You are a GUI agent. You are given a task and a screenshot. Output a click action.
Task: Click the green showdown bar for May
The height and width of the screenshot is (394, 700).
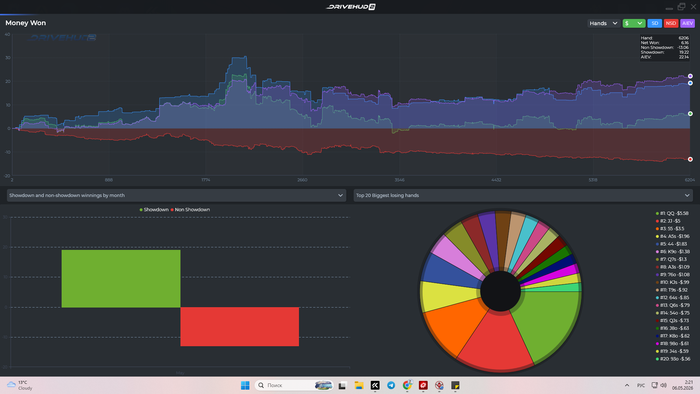121,278
